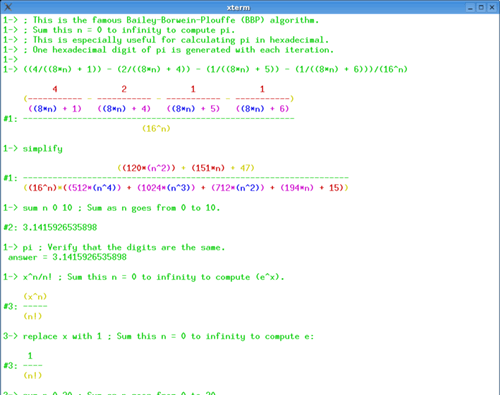Click the BBP formula input line
The image size is (500, 395).
[x=205, y=69]
